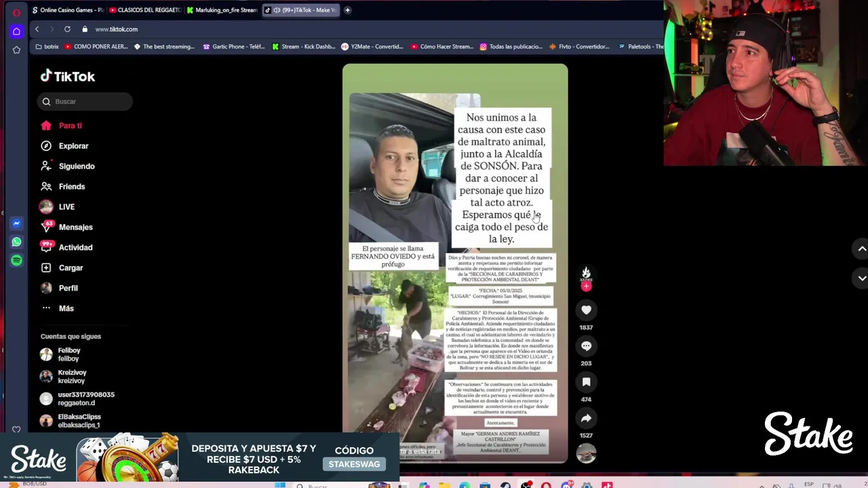The height and width of the screenshot is (488, 868).
Task: Open the Kreizivoy followed account
Action: pos(63,376)
